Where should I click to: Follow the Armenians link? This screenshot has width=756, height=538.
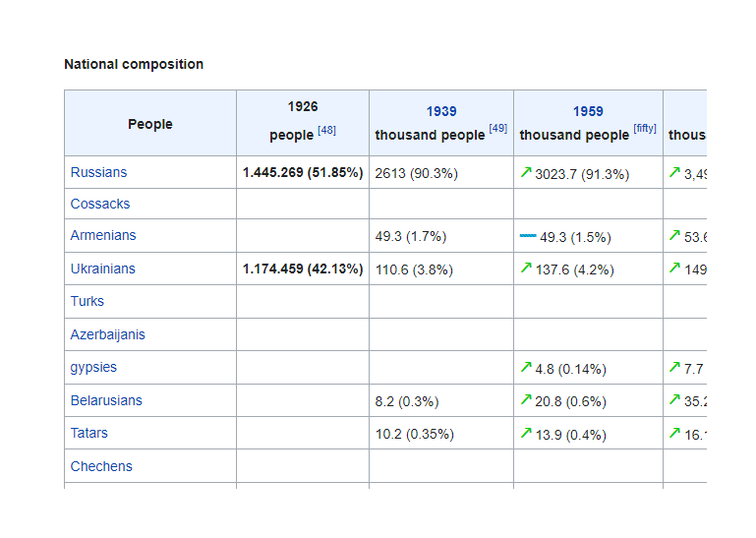tap(103, 235)
